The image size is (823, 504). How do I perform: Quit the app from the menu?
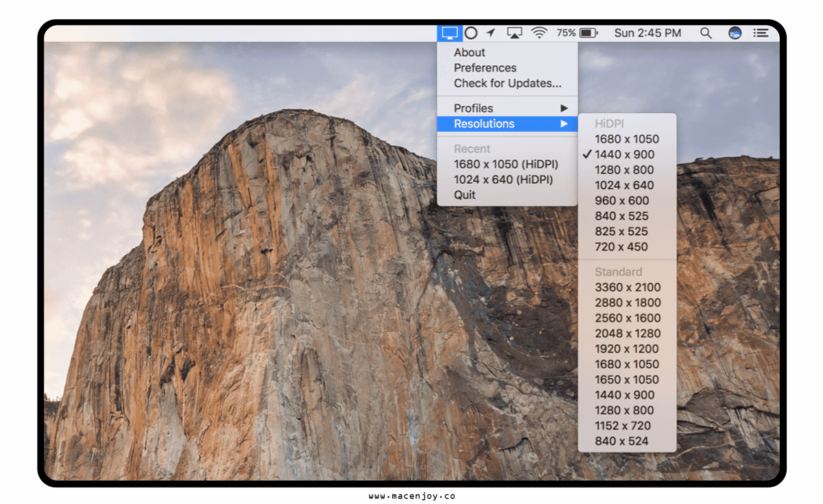tap(508, 195)
